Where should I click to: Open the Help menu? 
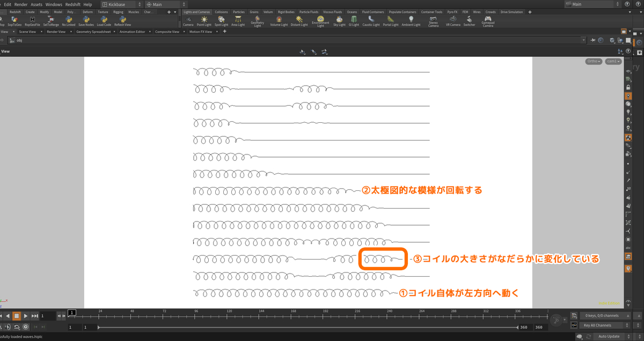(87, 4)
